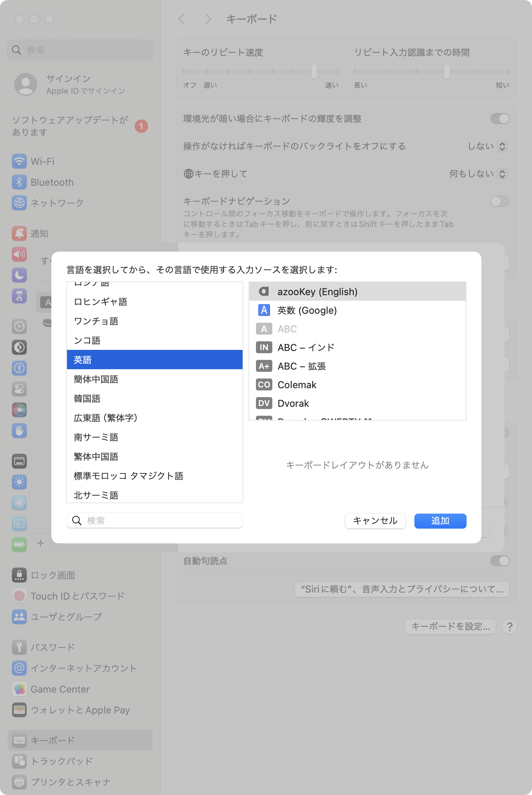Open ウォレットと Apple Pay icon

(19, 710)
